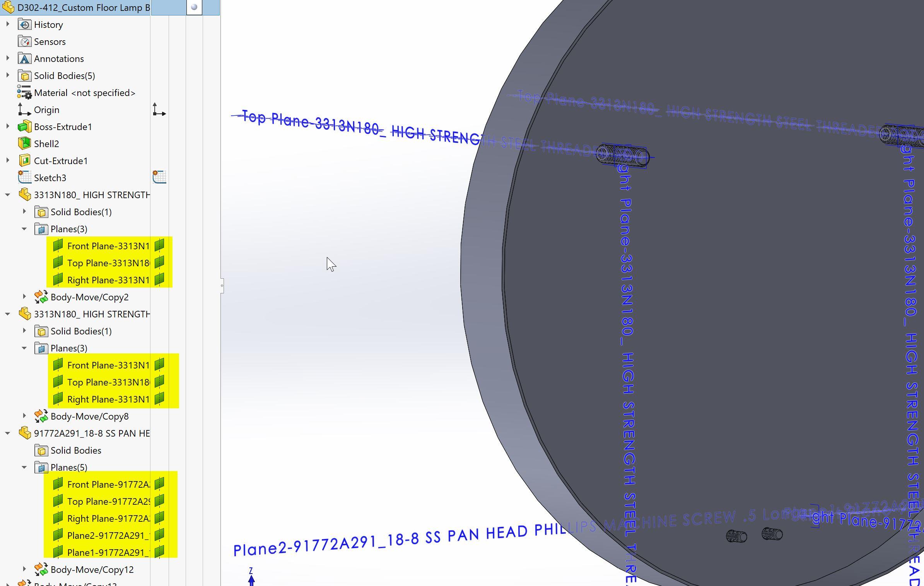924x586 pixels.
Task: Toggle Origin visibility icon in display pane
Action: [x=159, y=110]
